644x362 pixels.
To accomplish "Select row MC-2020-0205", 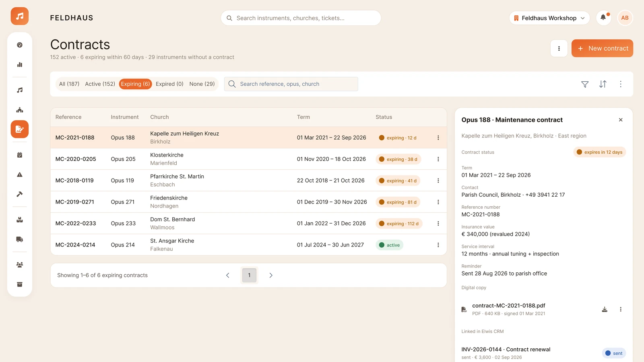I will 249,159.
